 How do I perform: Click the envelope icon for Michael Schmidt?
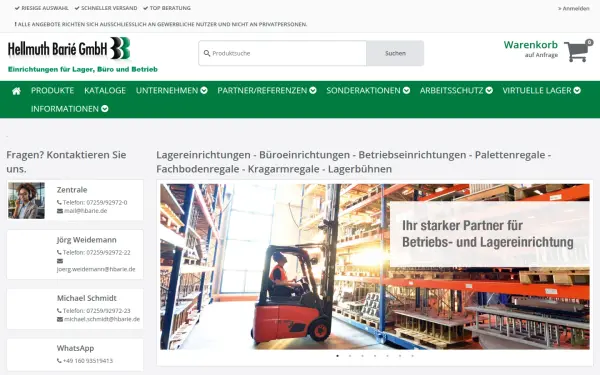60,319
